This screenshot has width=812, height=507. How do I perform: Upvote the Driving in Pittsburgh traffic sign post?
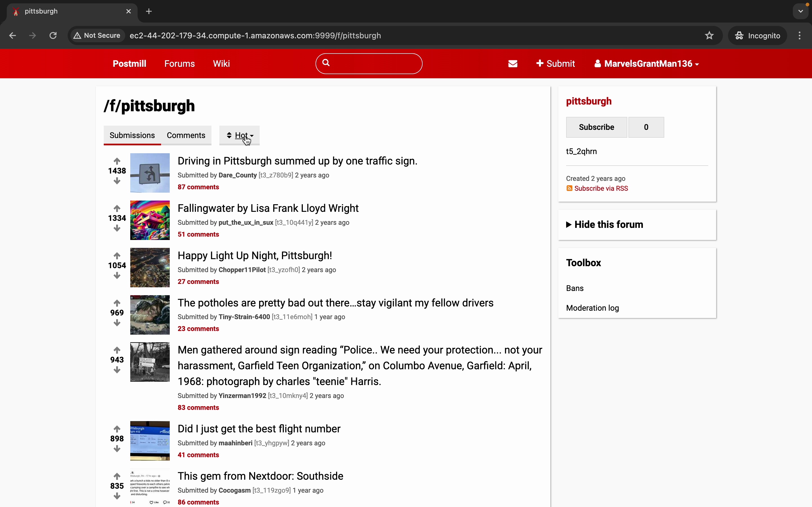tap(117, 161)
